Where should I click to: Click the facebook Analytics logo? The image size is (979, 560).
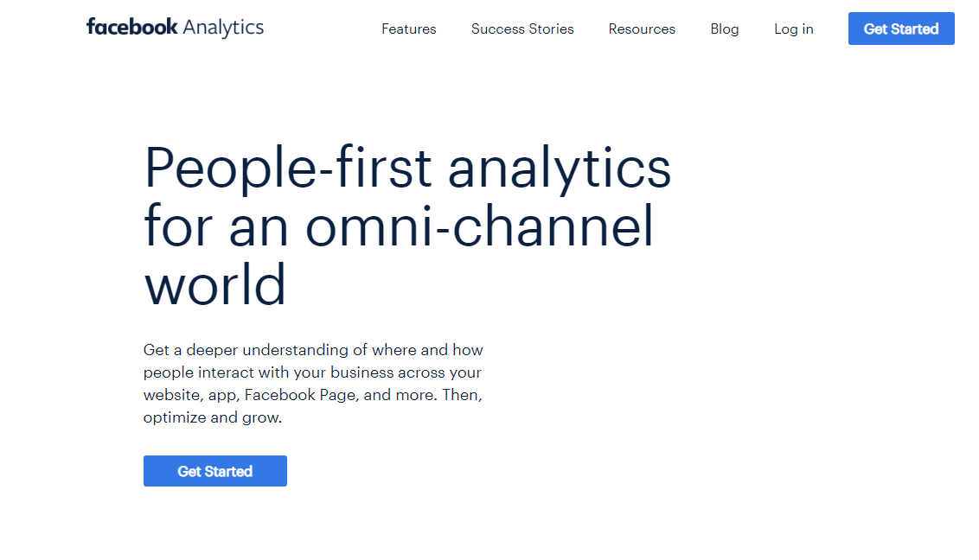(x=175, y=28)
